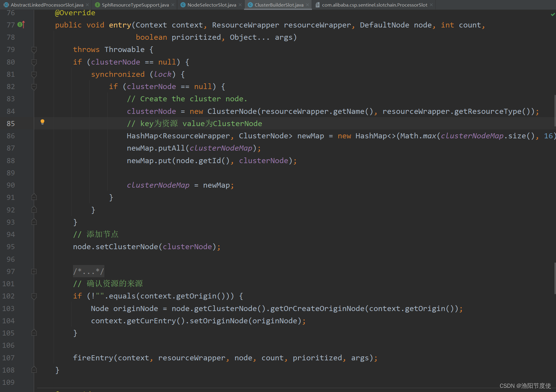This screenshot has width=556, height=392.
Task: Select the ClusterBuilderSlot.java tab
Action: click(279, 5)
